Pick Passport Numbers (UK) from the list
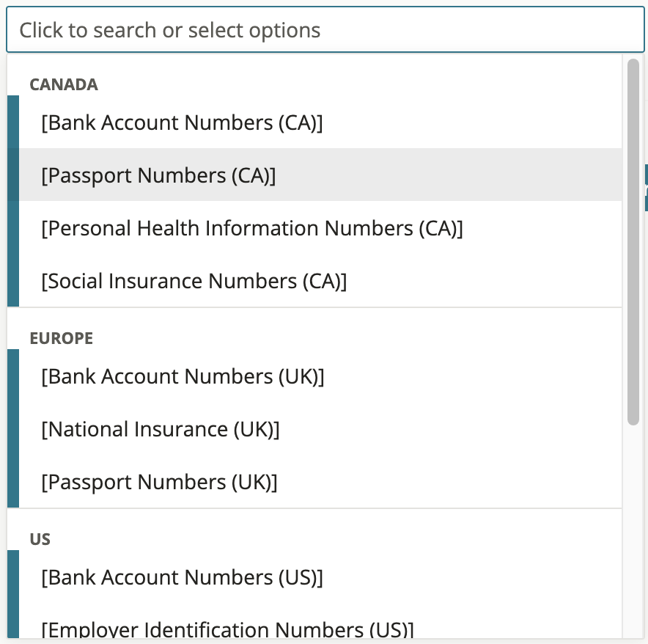648x644 pixels. pyautogui.click(x=159, y=483)
